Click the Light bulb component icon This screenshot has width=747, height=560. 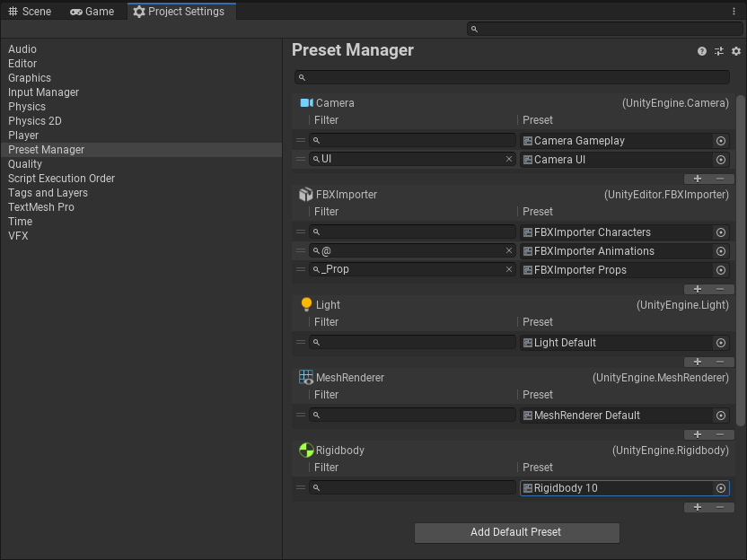click(x=306, y=305)
